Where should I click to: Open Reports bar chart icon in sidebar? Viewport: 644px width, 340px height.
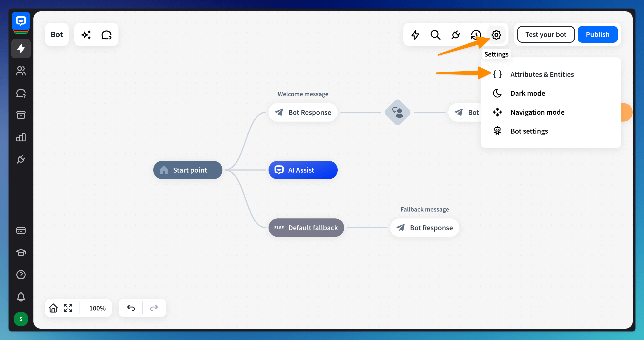click(21, 137)
